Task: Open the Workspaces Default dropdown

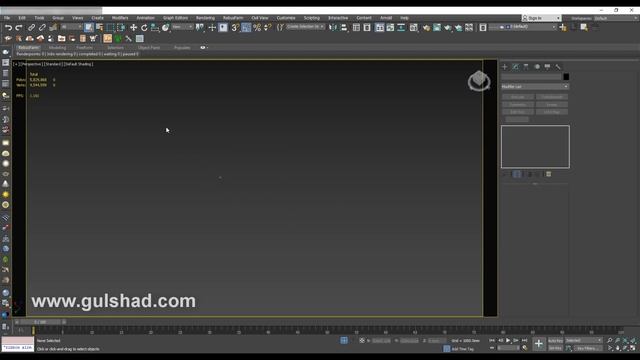Action: pyautogui.click(x=616, y=18)
